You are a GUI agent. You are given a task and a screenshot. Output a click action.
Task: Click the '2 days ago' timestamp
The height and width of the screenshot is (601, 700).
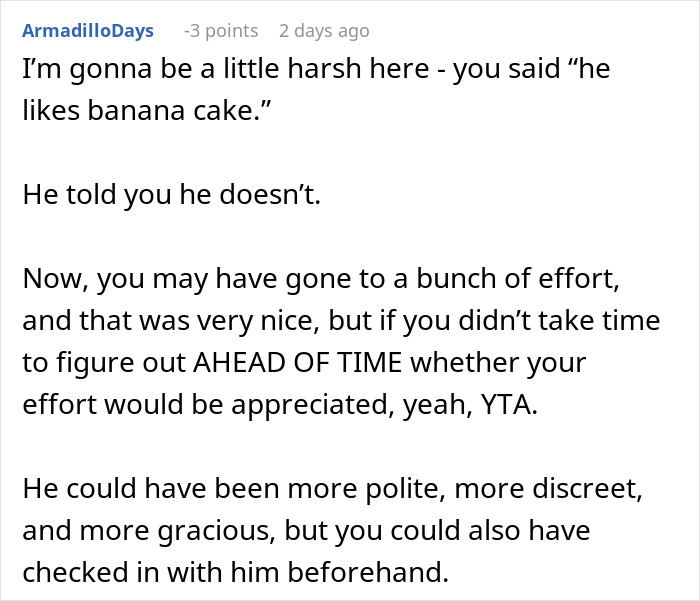(x=324, y=31)
